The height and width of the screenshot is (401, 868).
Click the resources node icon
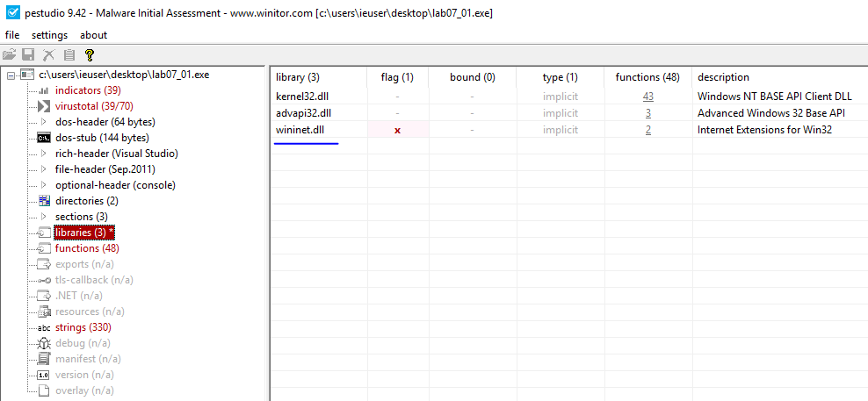[44, 312]
